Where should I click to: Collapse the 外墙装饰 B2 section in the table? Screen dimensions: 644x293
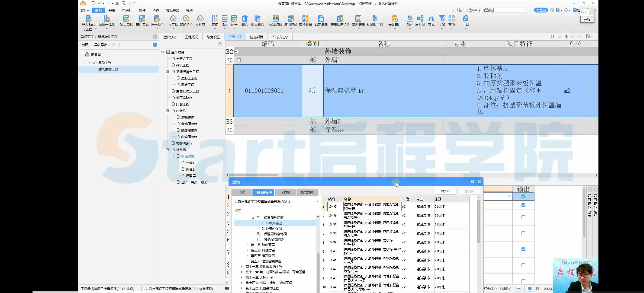click(x=236, y=51)
